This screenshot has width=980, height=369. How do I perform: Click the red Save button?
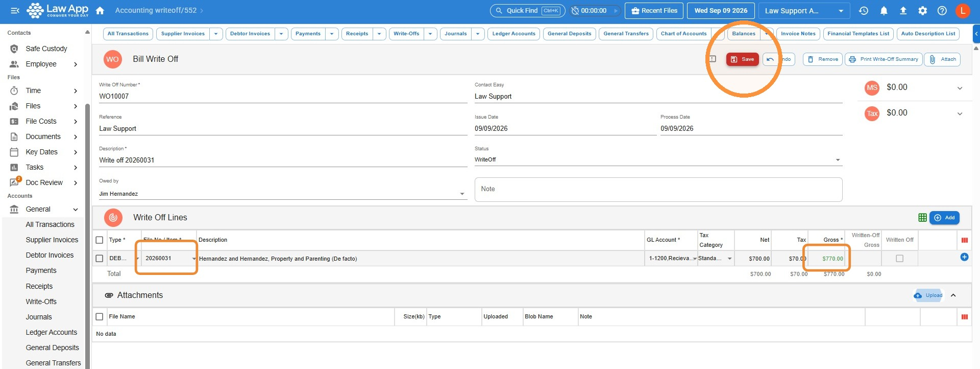click(x=742, y=59)
